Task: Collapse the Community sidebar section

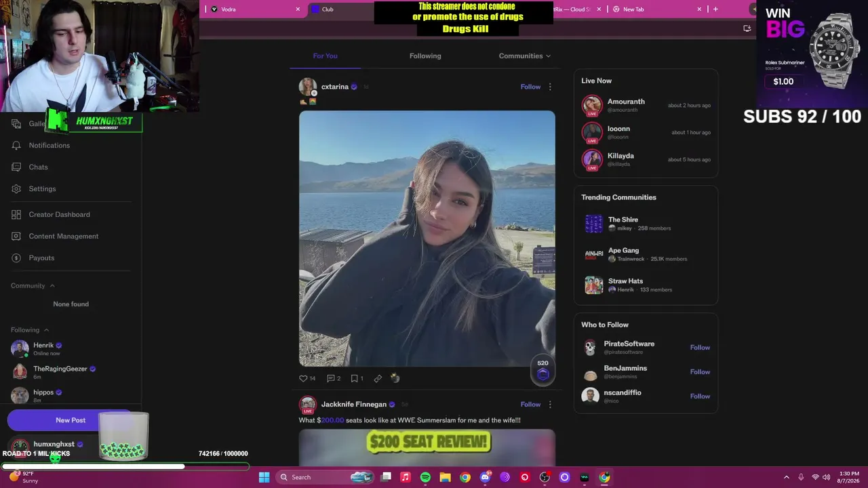Action: (52, 286)
